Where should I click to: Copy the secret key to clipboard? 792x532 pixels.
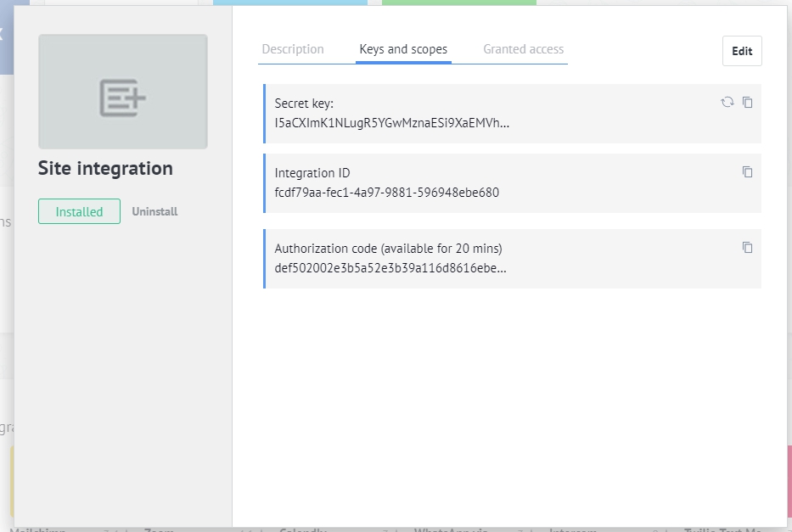(748, 102)
